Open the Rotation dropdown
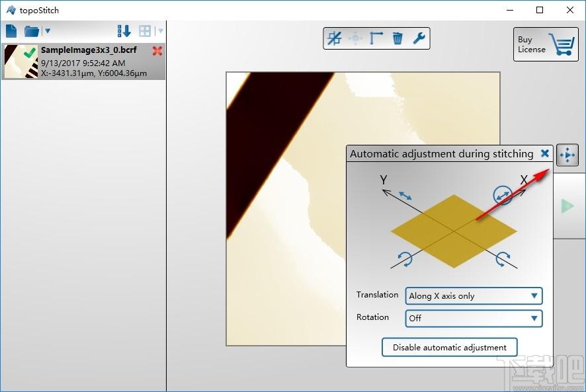The width and height of the screenshot is (586, 392). (x=474, y=319)
